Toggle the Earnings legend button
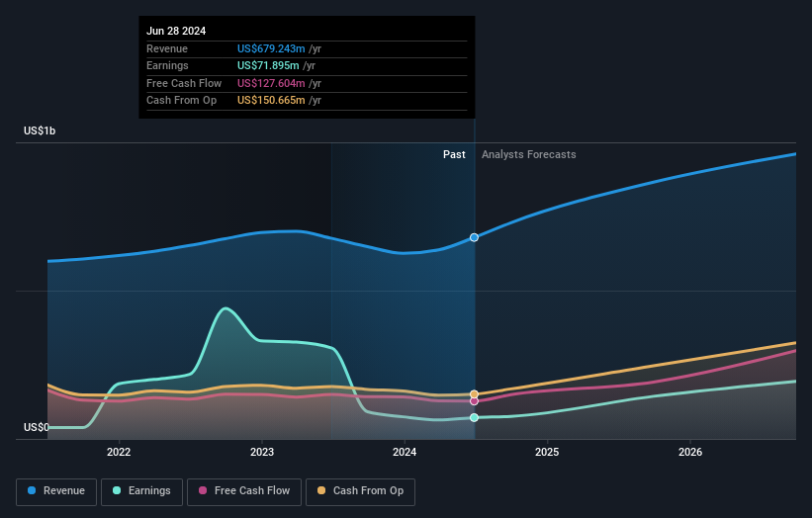The height and width of the screenshot is (518, 812). coord(141,491)
